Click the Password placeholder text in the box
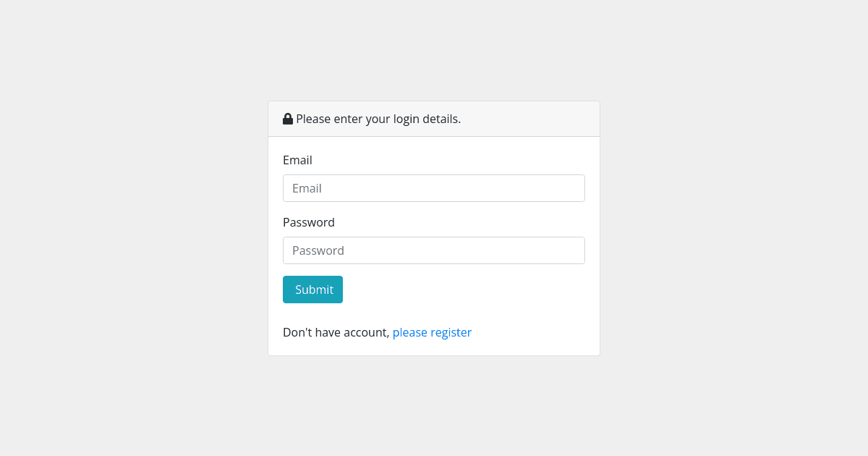The width and height of the screenshot is (868, 456). (318, 250)
